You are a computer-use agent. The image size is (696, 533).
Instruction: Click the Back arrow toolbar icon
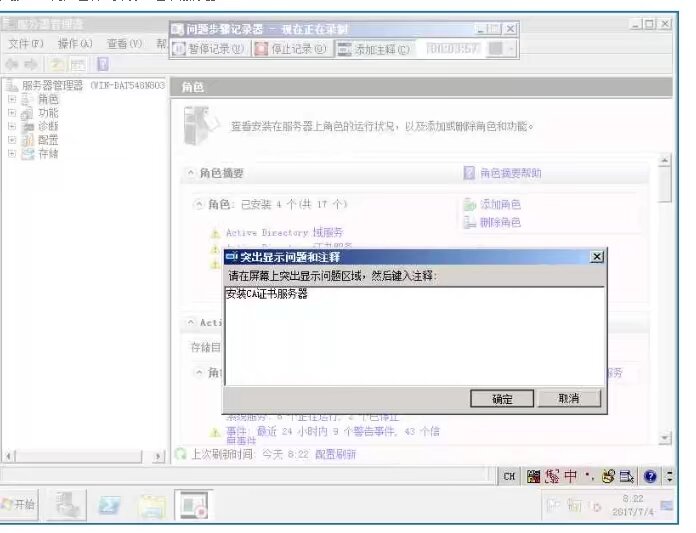pos(12,65)
